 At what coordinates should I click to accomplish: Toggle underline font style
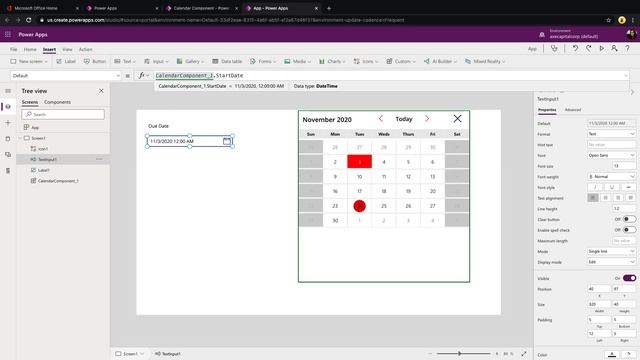point(612,187)
